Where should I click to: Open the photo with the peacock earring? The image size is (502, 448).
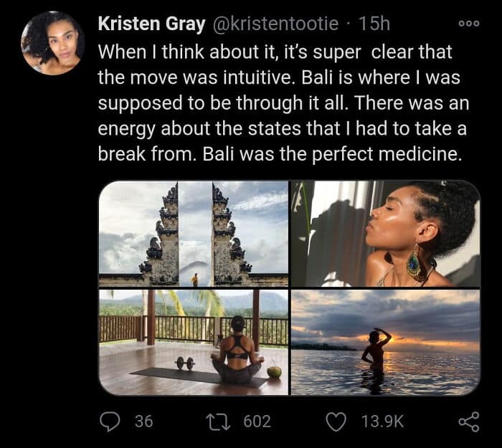pos(385,233)
